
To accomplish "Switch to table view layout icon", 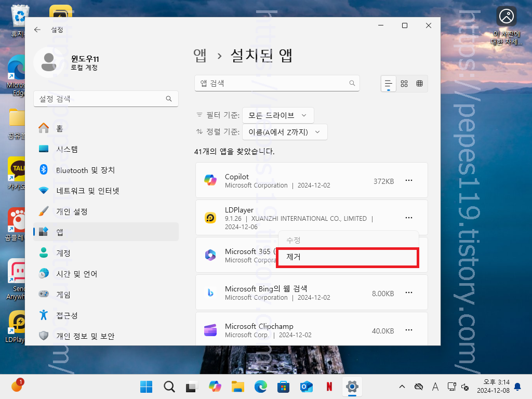I will (420, 84).
